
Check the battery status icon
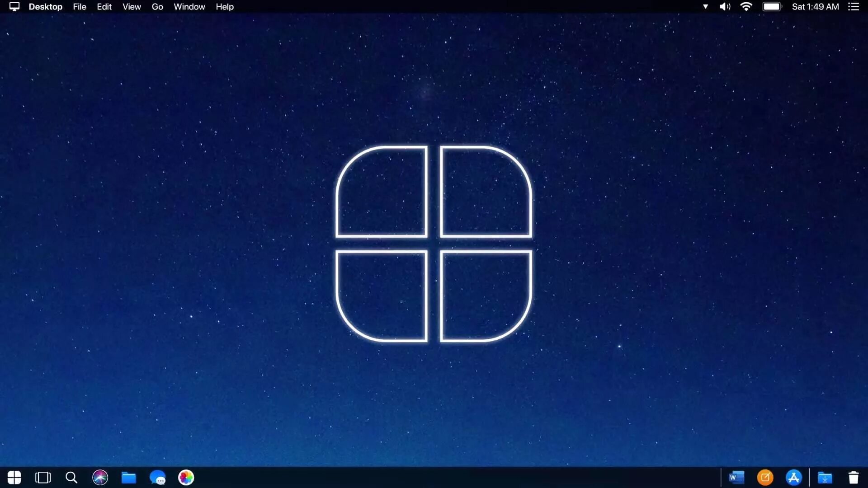tap(772, 7)
